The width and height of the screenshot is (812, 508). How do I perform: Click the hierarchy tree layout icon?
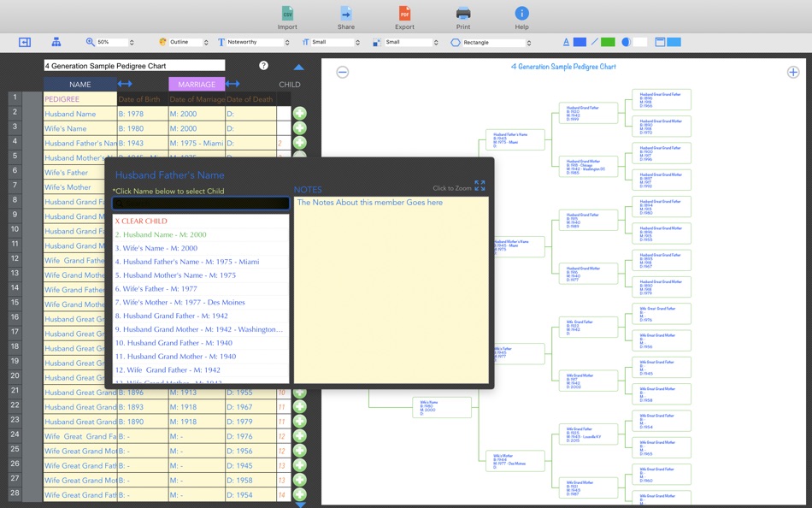point(56,42)
